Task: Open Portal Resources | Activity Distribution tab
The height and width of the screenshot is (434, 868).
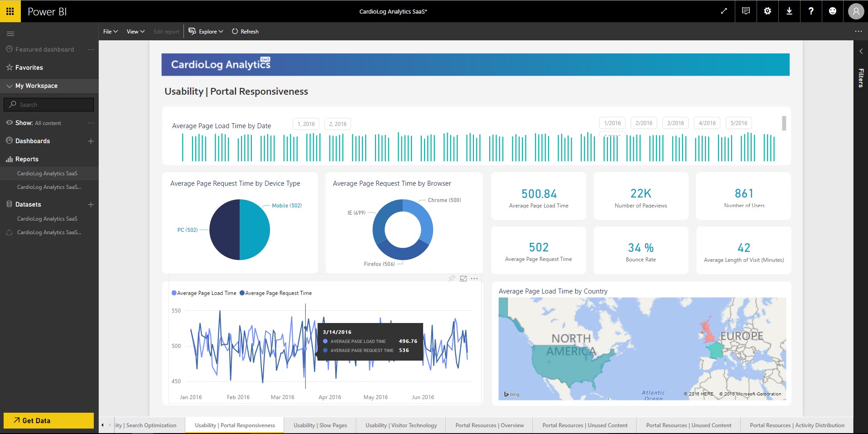Action: (797, 425)
